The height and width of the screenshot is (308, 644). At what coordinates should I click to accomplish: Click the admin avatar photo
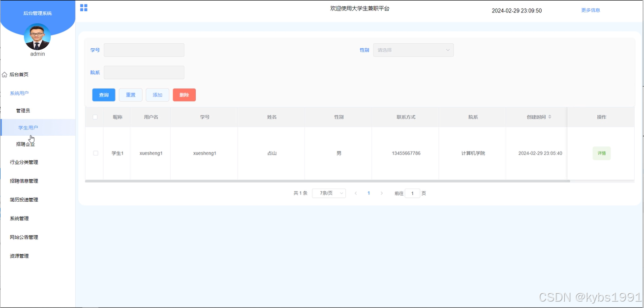[37, 37]
